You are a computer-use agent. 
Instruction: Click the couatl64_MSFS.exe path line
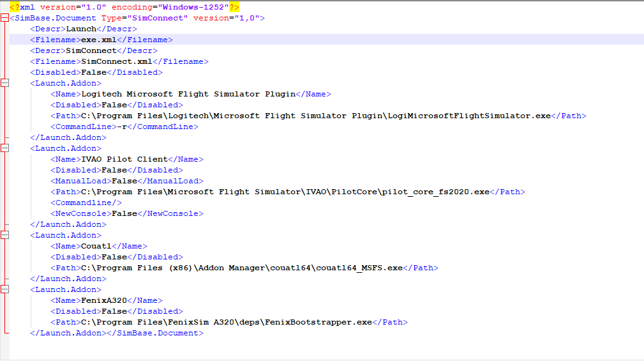pyautogui.click(x=244, y=268)
